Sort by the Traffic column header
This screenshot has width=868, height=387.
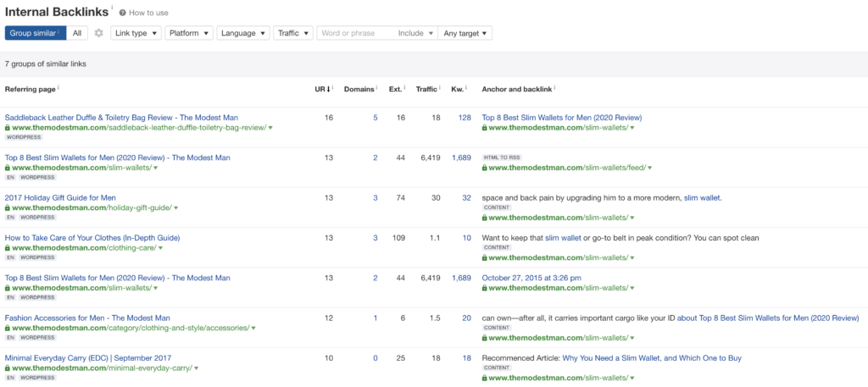pos(426,88)
